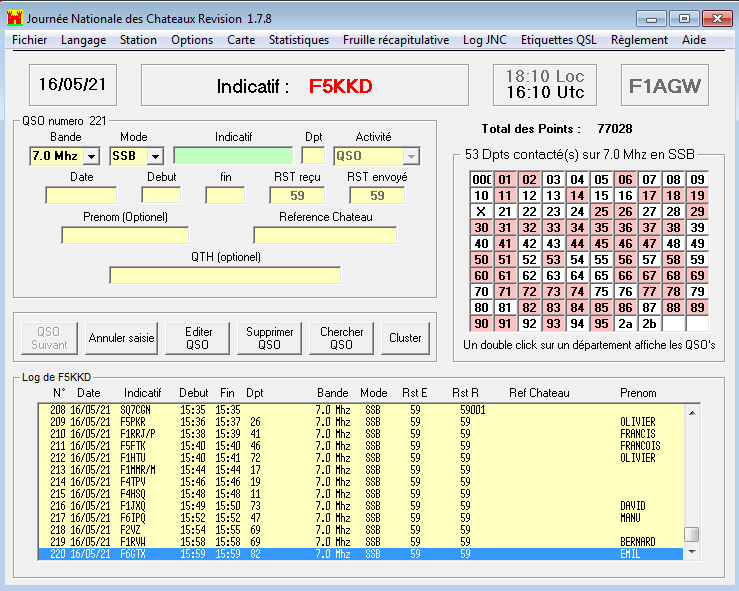Click the QTH optional input field
Viewport: 739px width, 591px height.
pos(225,275)
